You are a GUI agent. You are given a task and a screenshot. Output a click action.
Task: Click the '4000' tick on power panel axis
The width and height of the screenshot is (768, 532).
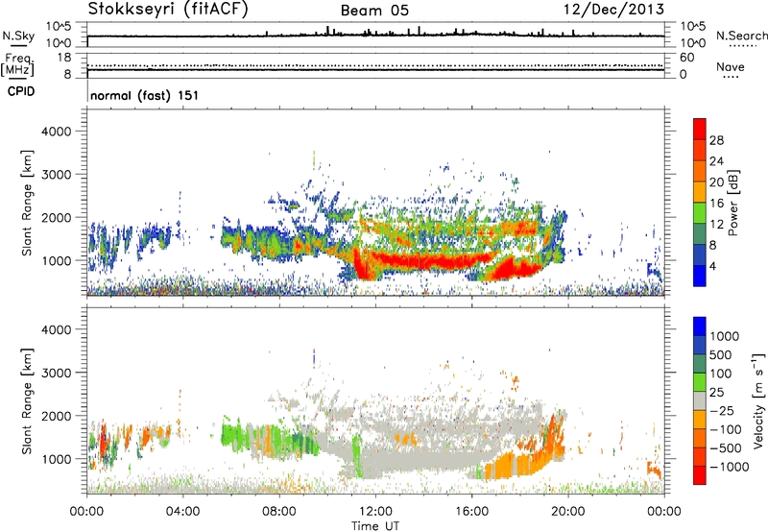pyautogui.click(x=57, y=132)
